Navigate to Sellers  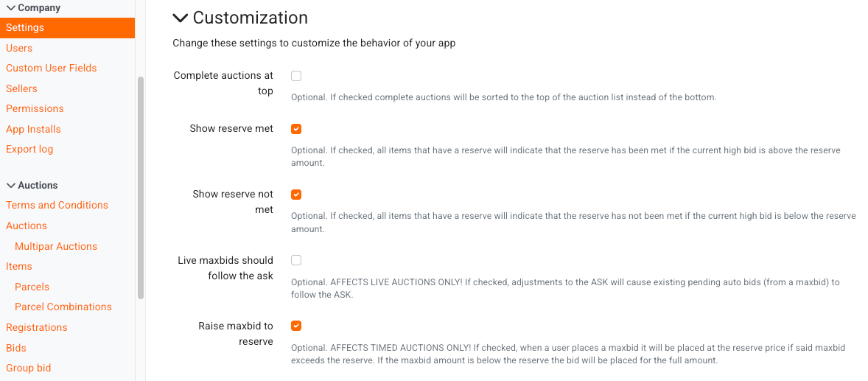(x=21, y=88)
